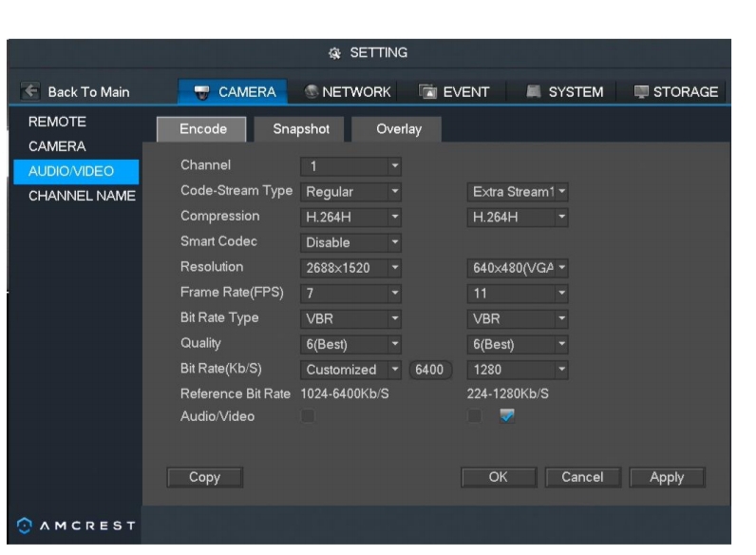Open the SYSTEM settings tab

(564, 91)
